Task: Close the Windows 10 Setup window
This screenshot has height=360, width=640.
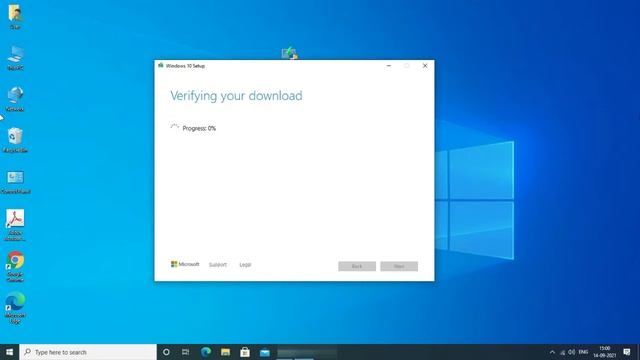Action: coord(425,66)
